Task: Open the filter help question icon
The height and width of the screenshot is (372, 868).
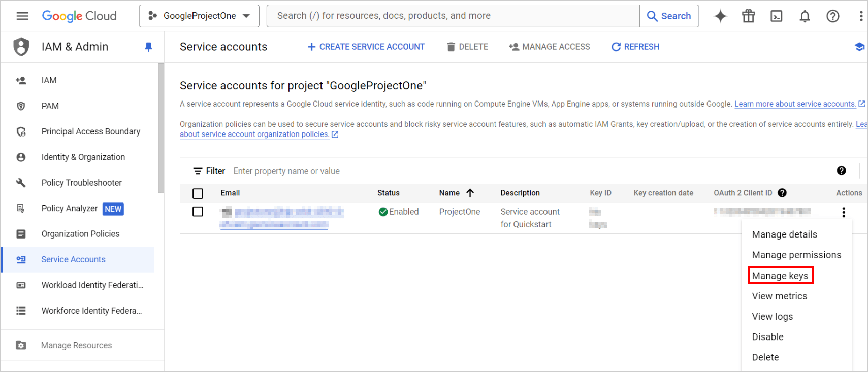Action: click(x=842, y=171)
